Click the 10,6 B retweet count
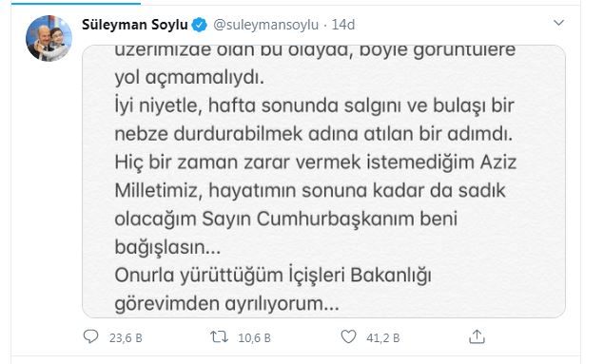The image size is (604, 364). (x=254, y=338)
